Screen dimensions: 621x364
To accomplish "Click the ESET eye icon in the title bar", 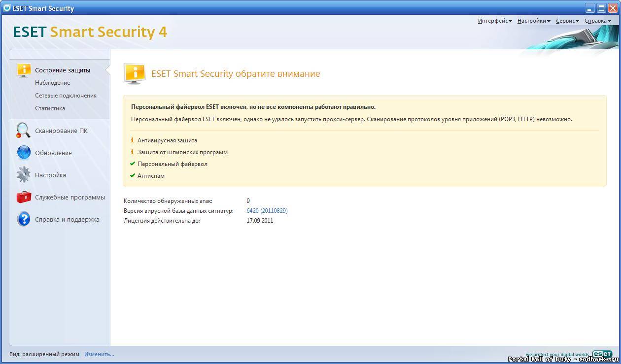I will pyautogui.click(x=7, y=8).
